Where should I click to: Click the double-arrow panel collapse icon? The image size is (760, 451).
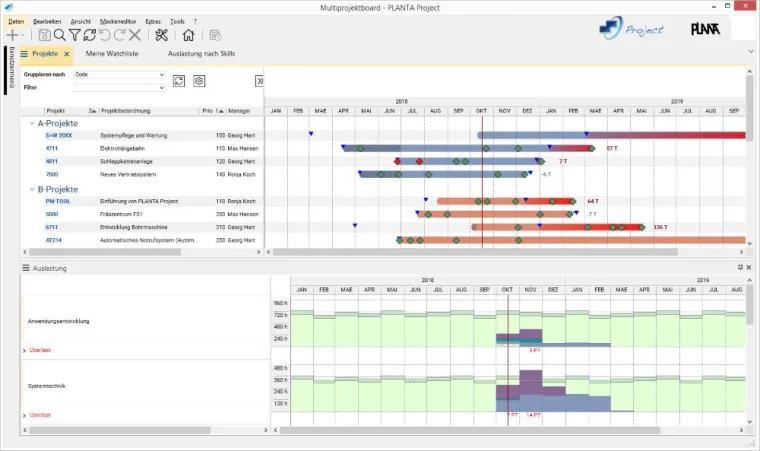259,81
